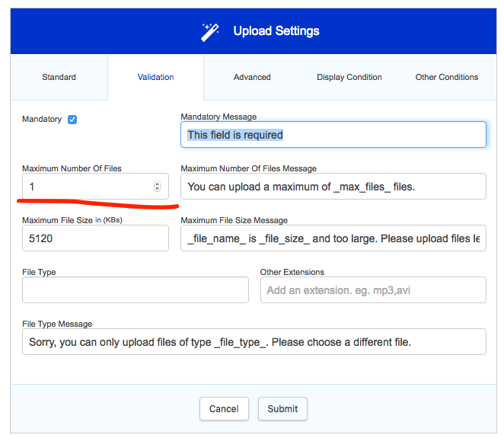504x438 pixels.
Task: Focus the Maximum Number Of Files Message field
Action: pyautogui.click(x=333, y=187)
